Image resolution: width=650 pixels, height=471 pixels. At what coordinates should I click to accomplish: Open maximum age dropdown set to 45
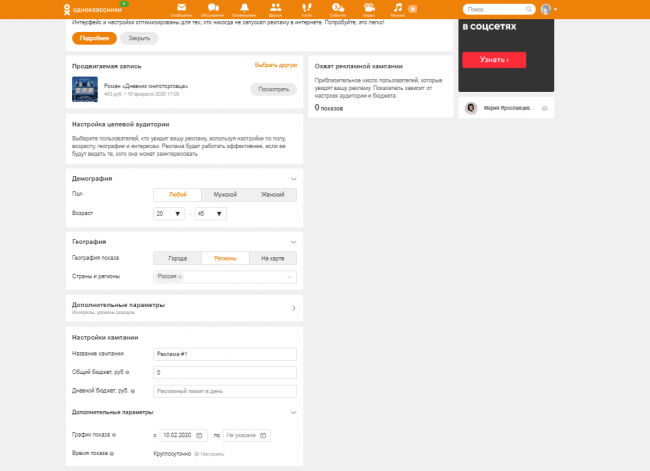pos(211,214)
